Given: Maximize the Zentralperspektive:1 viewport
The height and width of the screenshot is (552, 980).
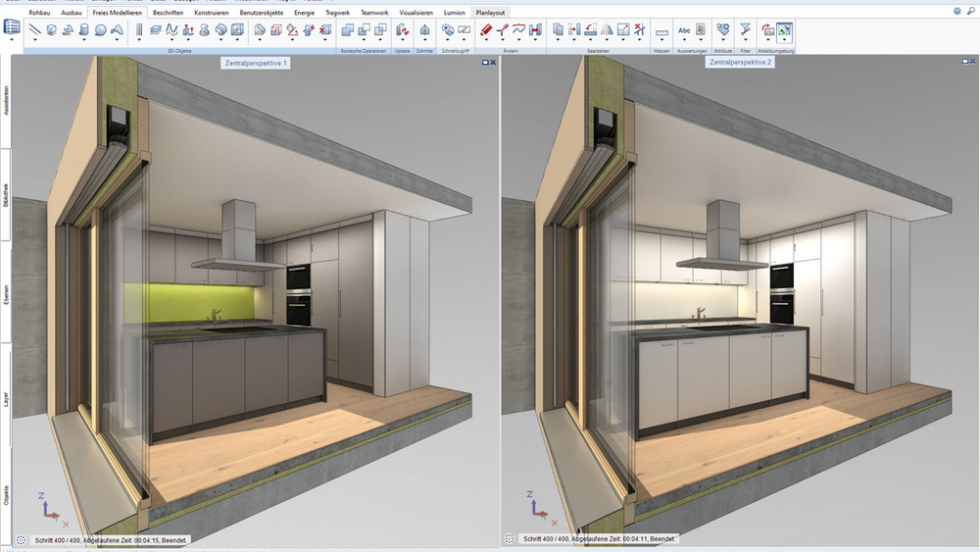Looking at the screenshot, I should click(x=485, y=63).
